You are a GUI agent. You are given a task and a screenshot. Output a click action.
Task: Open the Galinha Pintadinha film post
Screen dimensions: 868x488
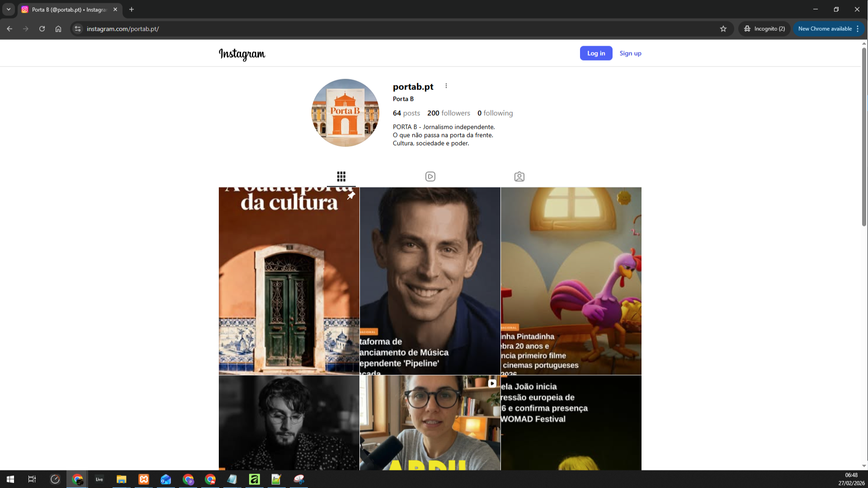click(571, 281)
